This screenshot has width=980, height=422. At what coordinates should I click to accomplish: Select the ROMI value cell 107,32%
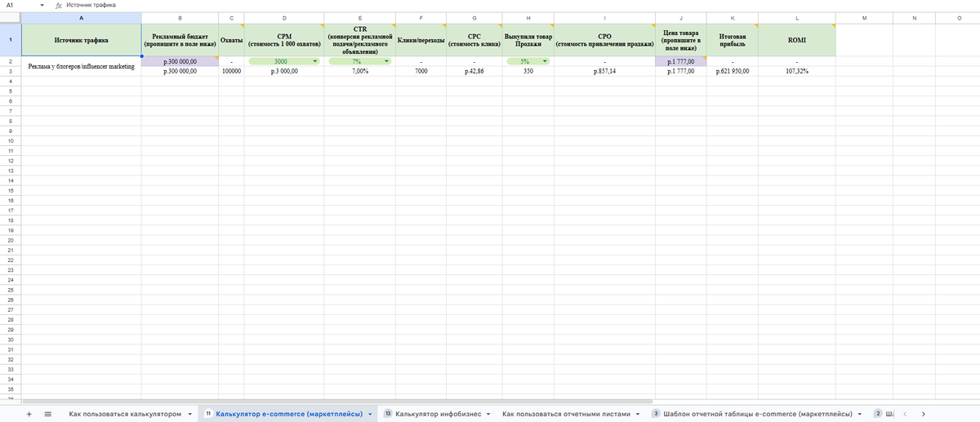pos(797,71)
